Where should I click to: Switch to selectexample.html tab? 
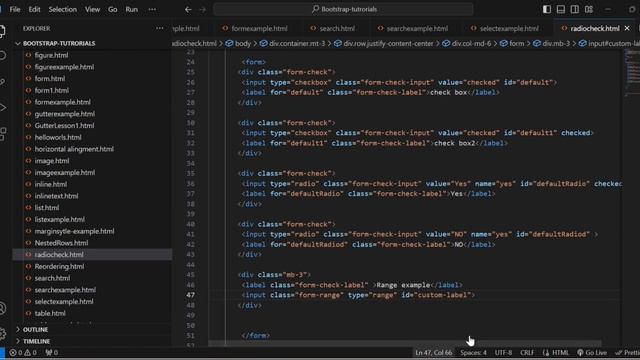[x=504, y=28]
